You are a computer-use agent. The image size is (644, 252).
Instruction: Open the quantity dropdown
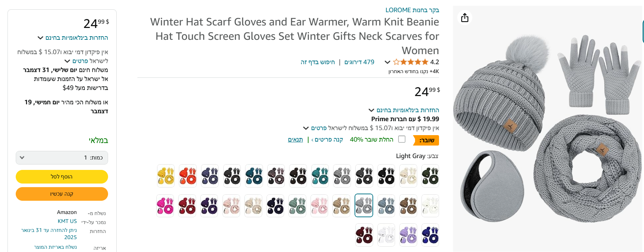click(x=62, y=158)
